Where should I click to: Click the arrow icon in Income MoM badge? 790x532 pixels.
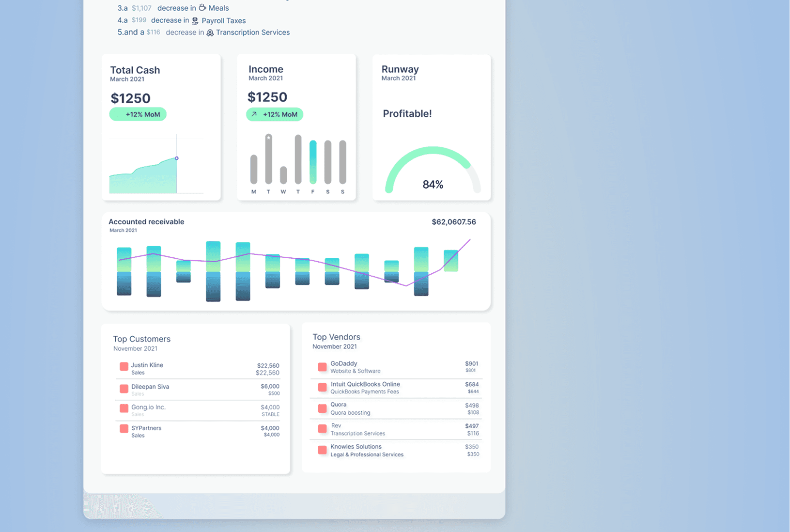(254, 114)
